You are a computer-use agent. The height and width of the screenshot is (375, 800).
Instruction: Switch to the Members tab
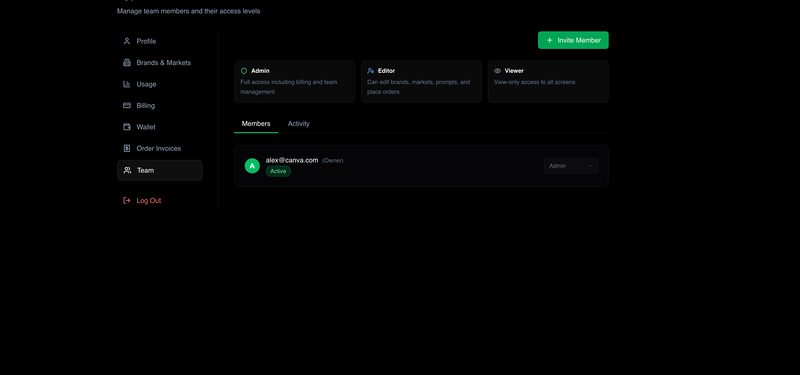click(256, 124)
